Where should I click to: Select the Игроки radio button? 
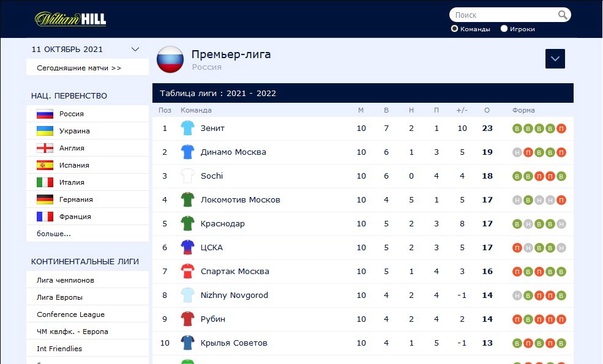tap(504, 29)
